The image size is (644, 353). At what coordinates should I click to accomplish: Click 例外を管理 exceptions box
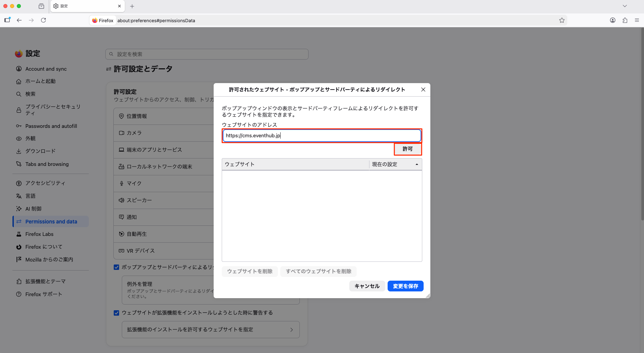168,290
